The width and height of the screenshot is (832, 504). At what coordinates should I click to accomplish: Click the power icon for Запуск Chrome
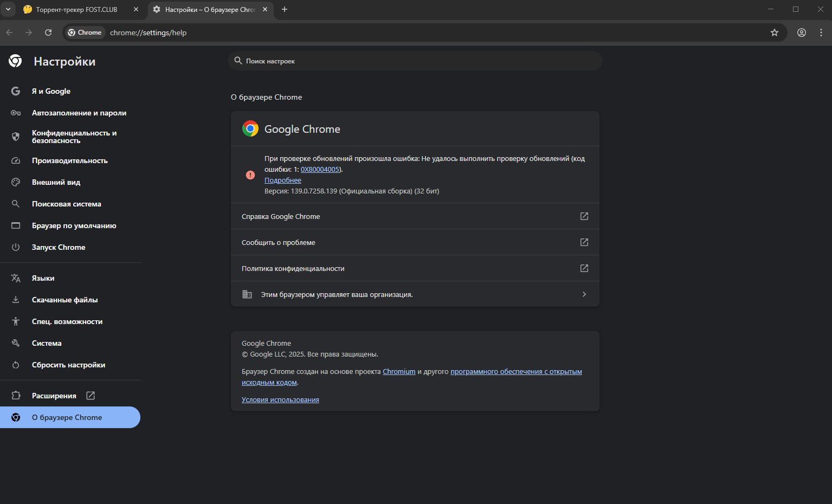[x=16, y=247]
